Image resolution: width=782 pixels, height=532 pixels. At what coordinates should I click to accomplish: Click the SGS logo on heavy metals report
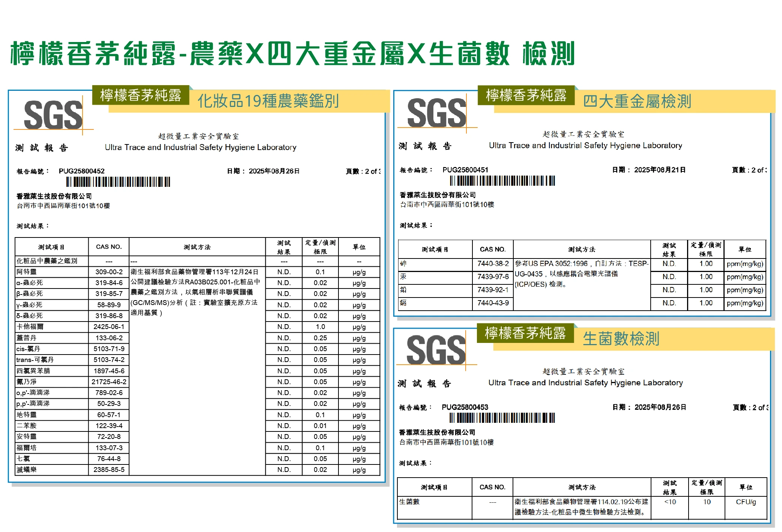(x=436, y=113)
